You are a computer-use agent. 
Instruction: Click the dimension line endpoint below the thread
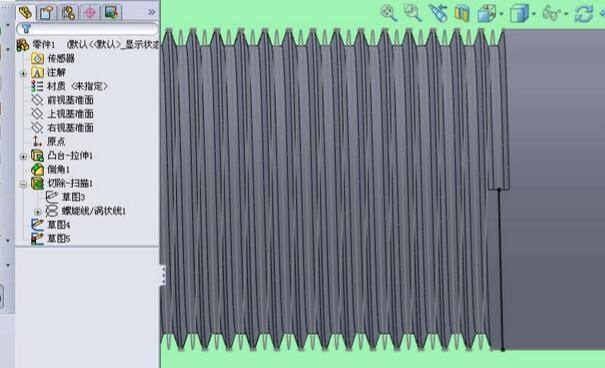click(503, 349)
